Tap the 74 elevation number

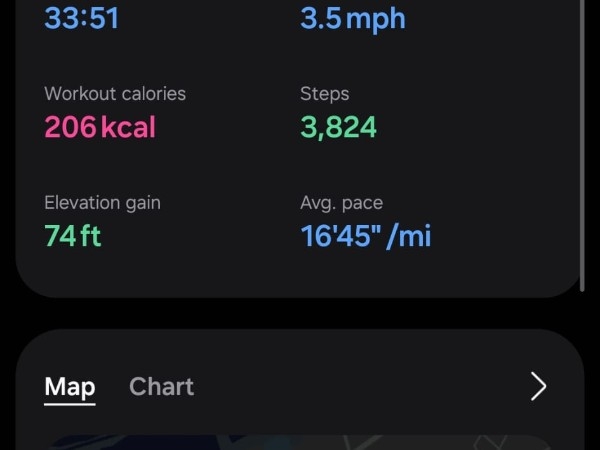coord(60,236)
